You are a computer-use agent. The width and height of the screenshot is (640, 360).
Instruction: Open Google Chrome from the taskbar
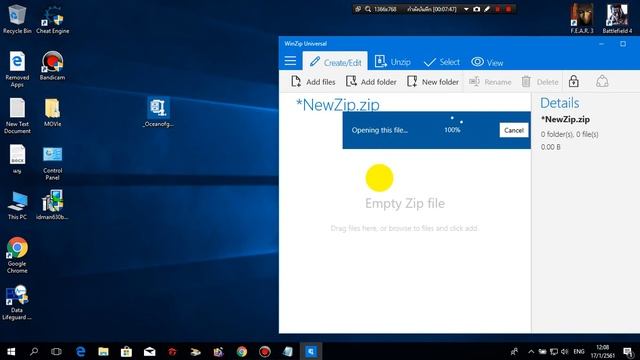point(242,351)
